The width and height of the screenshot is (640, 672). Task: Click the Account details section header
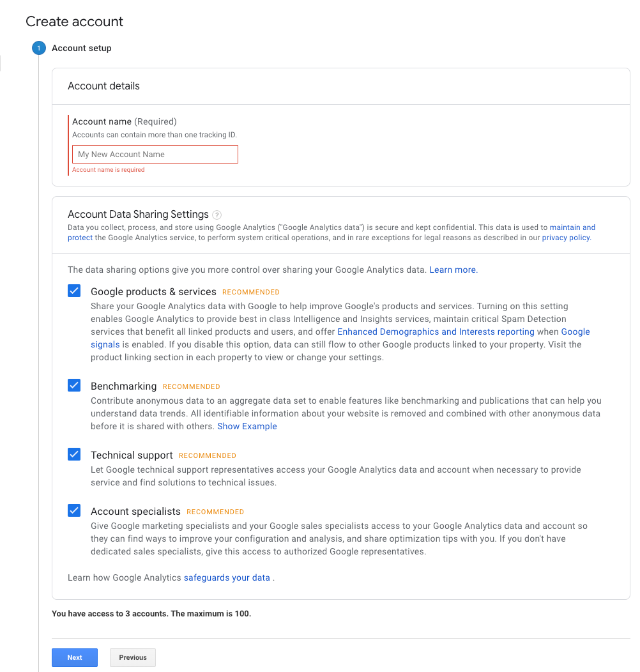click(103, 86)
